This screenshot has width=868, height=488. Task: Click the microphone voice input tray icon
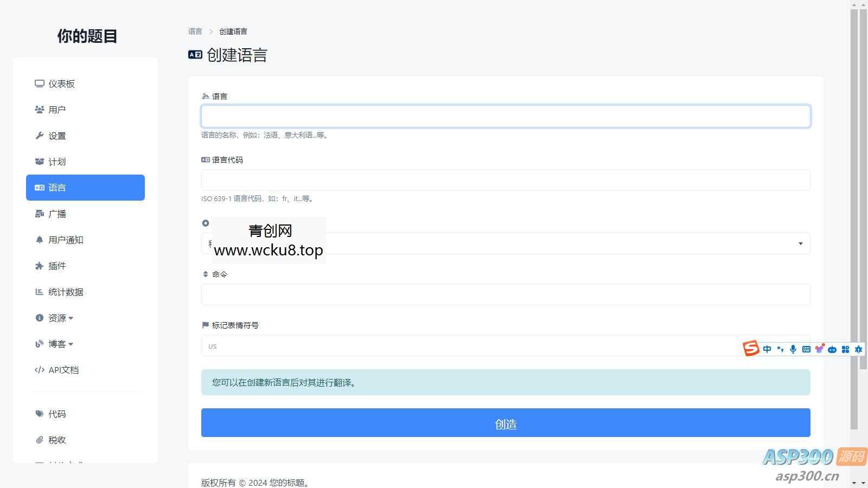(793, 349)
